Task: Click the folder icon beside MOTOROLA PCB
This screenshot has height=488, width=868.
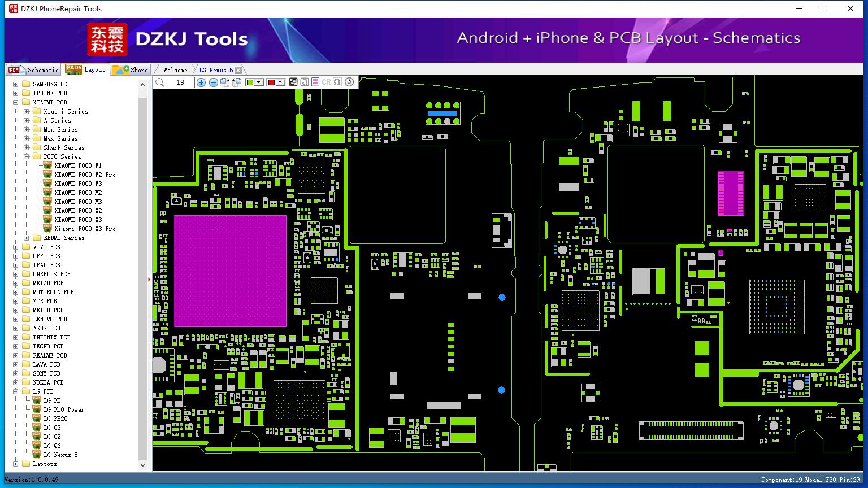Action: point(26,292)
